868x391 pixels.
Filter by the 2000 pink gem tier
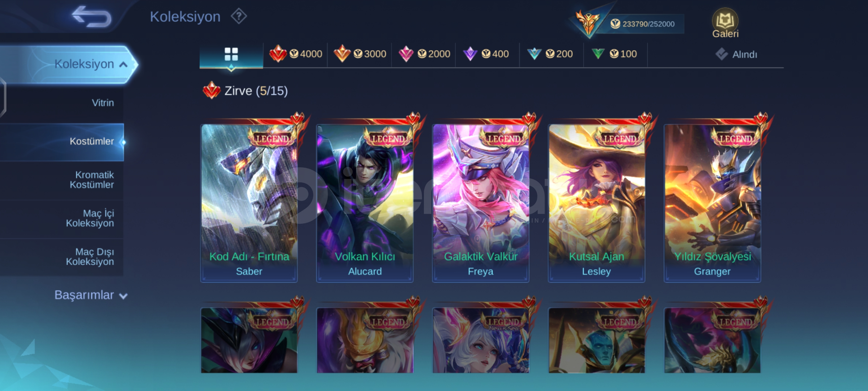tap(424, 54)
